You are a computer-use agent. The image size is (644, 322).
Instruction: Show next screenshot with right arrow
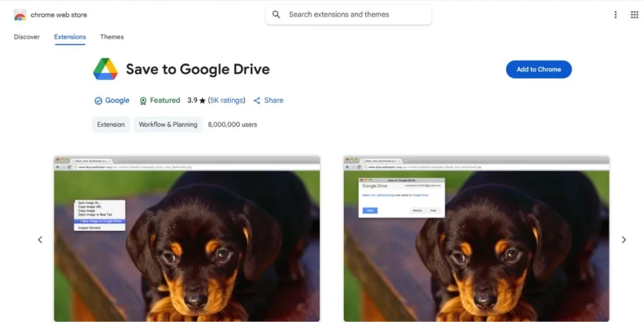623,240
